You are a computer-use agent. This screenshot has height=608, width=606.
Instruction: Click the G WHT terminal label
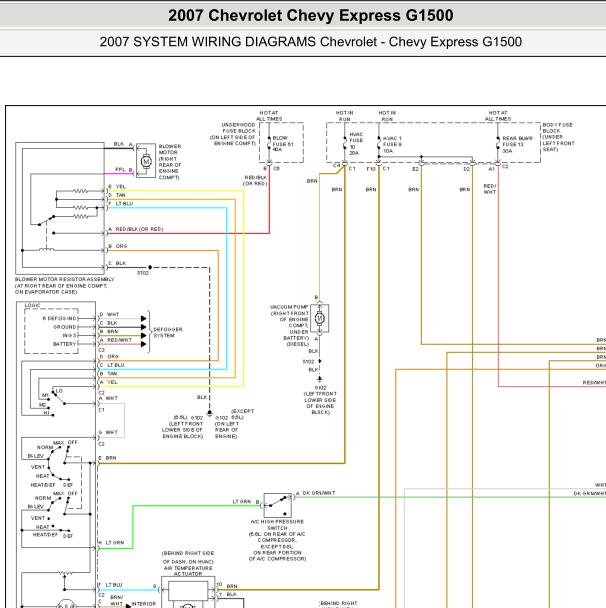[108, 432]
